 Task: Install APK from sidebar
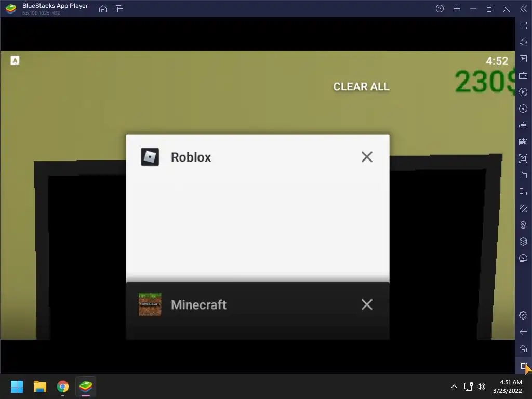pos(523,142)
